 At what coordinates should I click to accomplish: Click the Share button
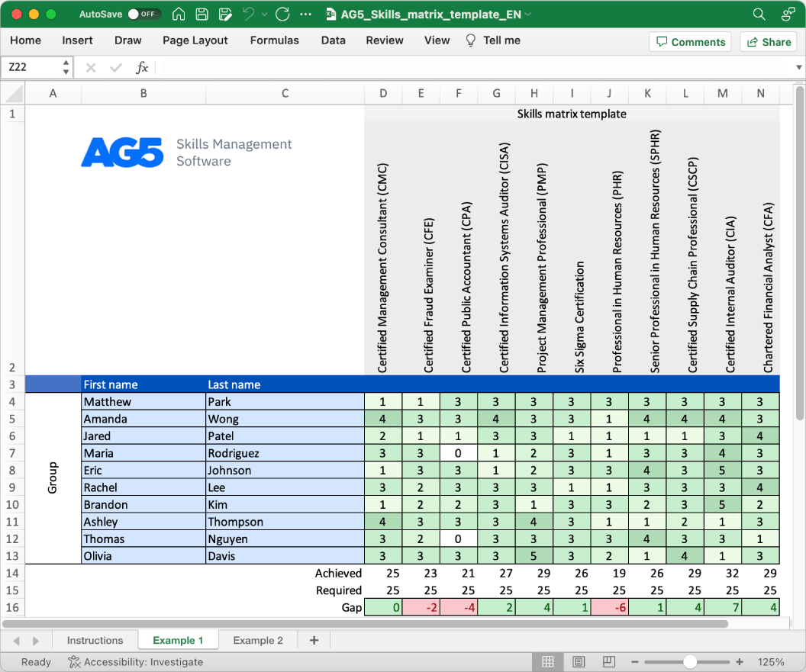[768, 42]
